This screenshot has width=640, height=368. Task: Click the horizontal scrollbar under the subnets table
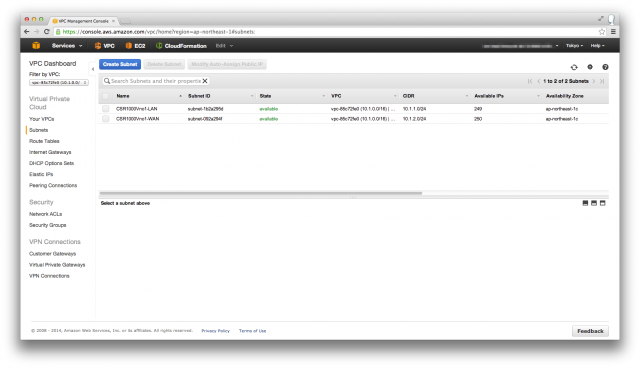pyautogui.click(x=261, y=193)
